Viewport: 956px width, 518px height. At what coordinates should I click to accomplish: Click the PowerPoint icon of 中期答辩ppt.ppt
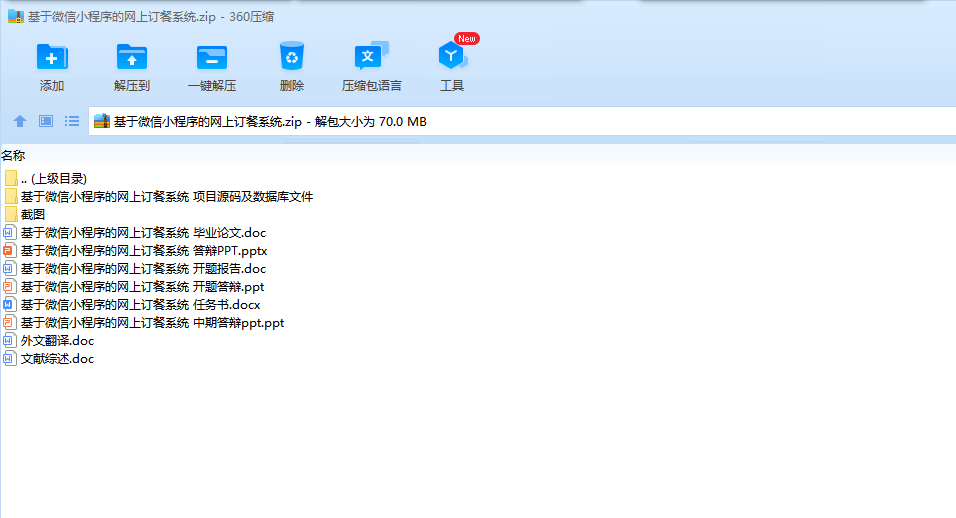pyautogui.click(x=9, y=322)
